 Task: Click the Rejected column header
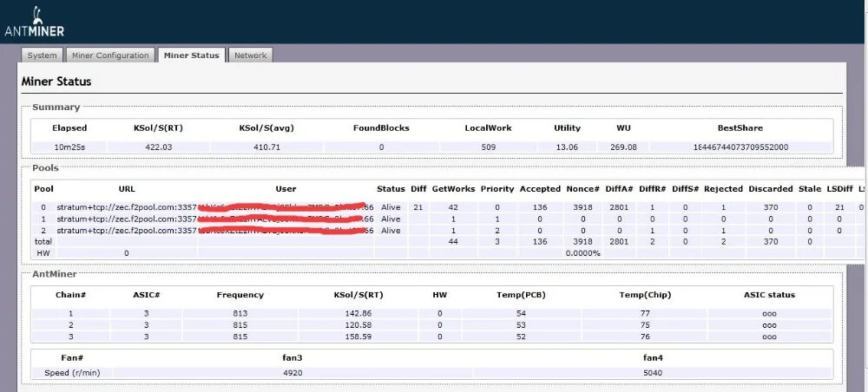click(x=723, y=188)
